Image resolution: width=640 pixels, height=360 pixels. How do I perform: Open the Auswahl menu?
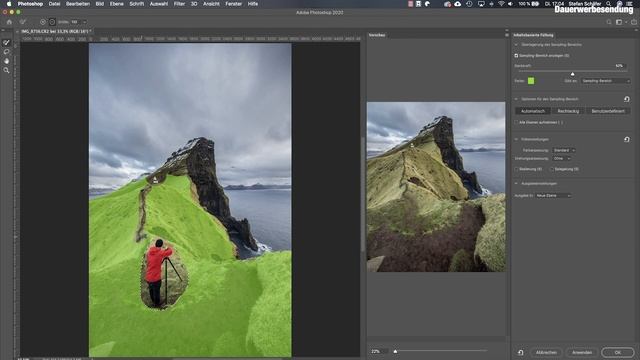pos(159,4)
